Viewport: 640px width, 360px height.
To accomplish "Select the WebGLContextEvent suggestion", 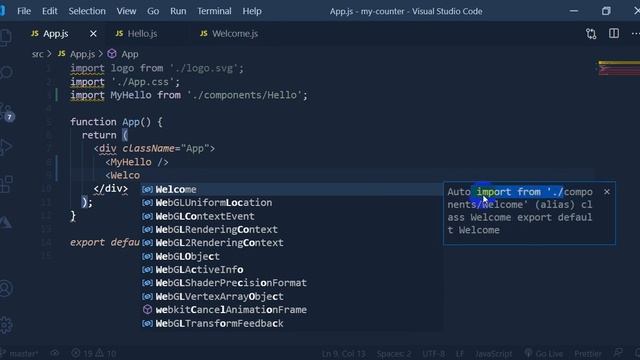I will (x=292, y=216).
